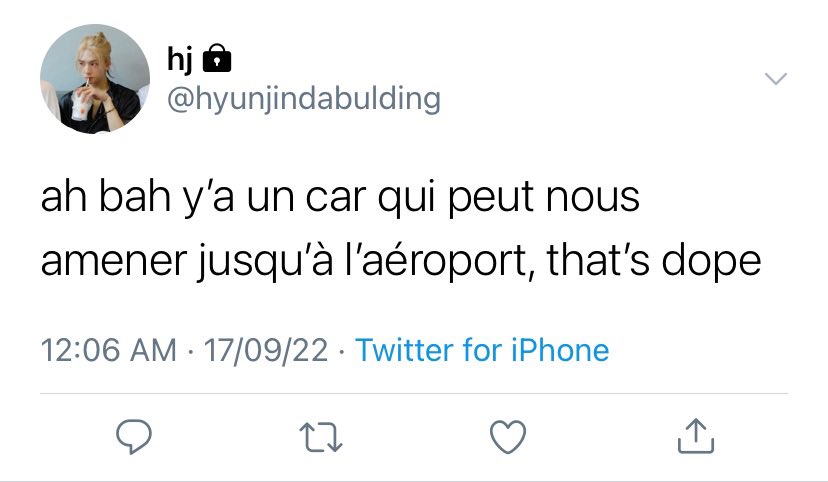The image size is (828, 482).
Task: Click the dot separator between time and date
Action: (x=190, y=351)
